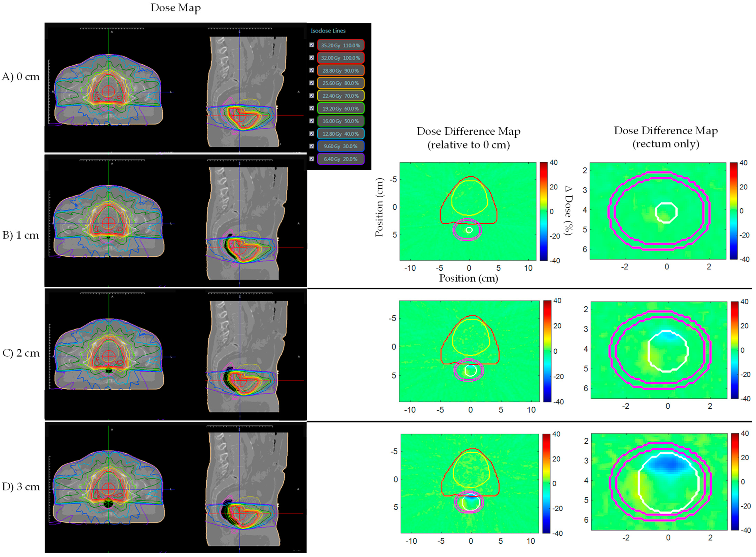
Task: Disable the 16.00 Gy 50.0% isodose checkbox
Action: [312, 121]
